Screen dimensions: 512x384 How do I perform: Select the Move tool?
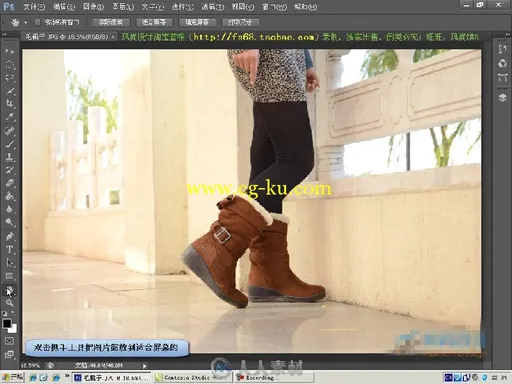pos(9,51)
